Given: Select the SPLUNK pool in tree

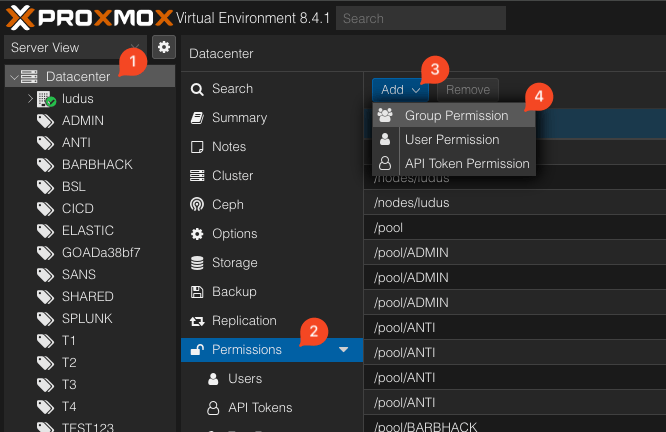Looking at the screenshot, I should pos(86,319).
